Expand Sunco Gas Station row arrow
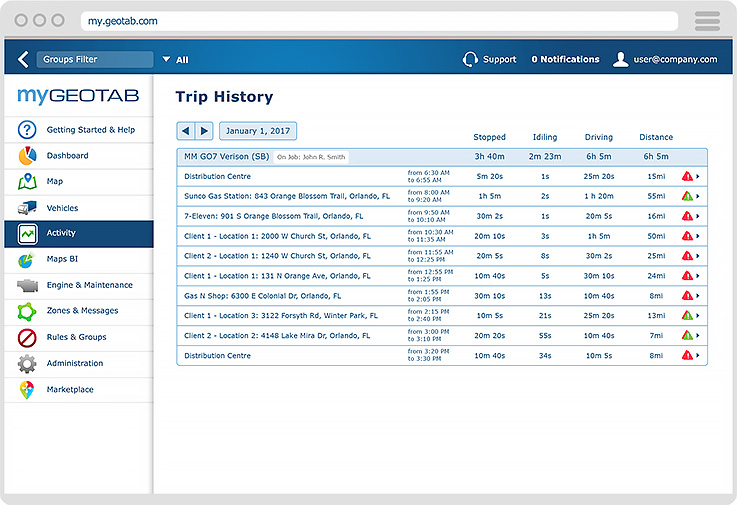Screen dimensions: 737x505 click(x=698, y=196)
